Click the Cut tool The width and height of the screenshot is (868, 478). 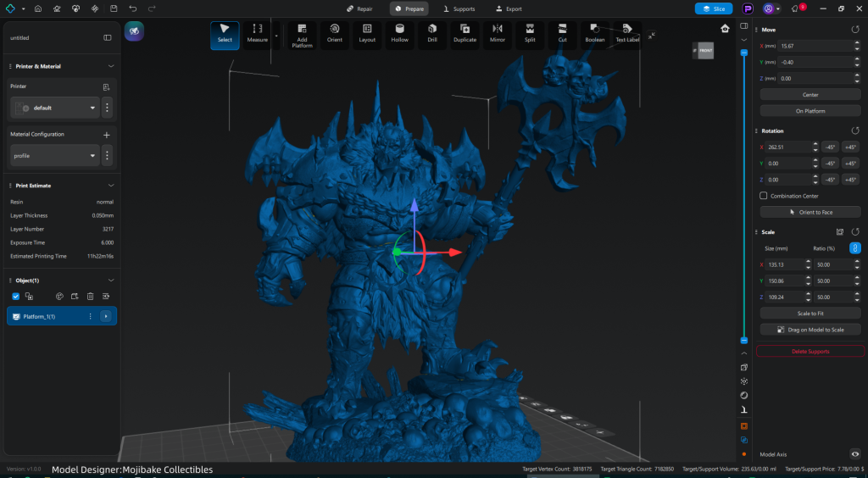(x=562, y=35)
